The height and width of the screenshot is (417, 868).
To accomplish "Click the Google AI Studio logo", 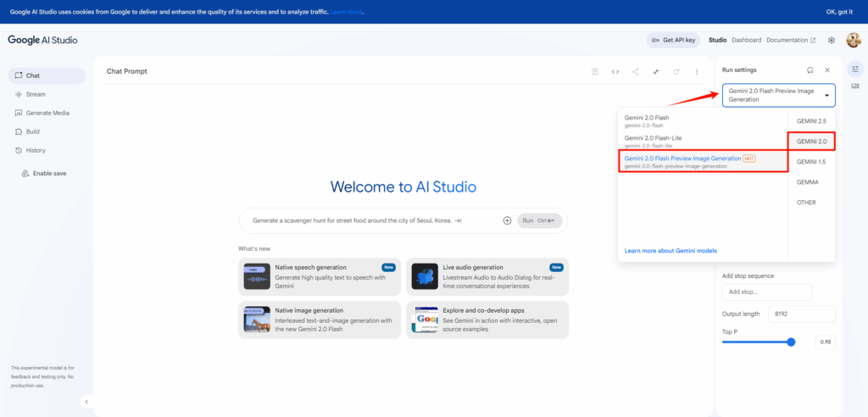I will pos(42,40).
